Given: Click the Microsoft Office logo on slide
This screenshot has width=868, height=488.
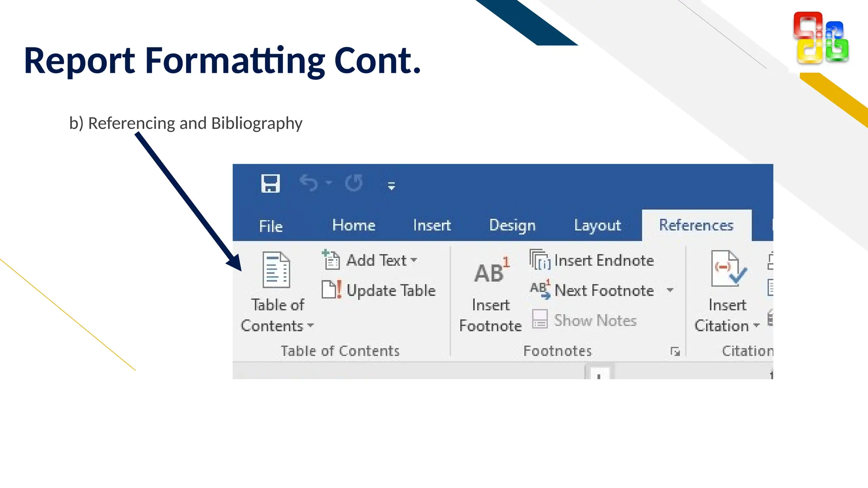Looking at the screenshot, I should (x=821, y=38).
